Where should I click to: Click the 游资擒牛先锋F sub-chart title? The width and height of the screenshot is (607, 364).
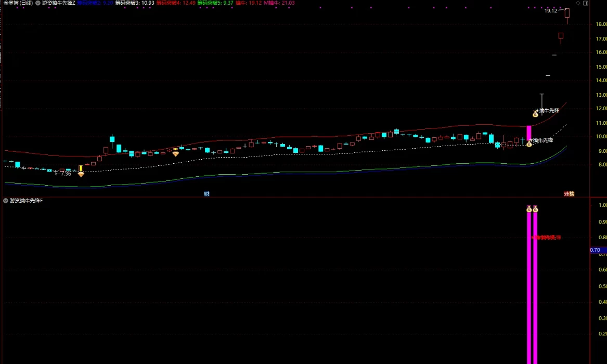[x=27, y=201]
